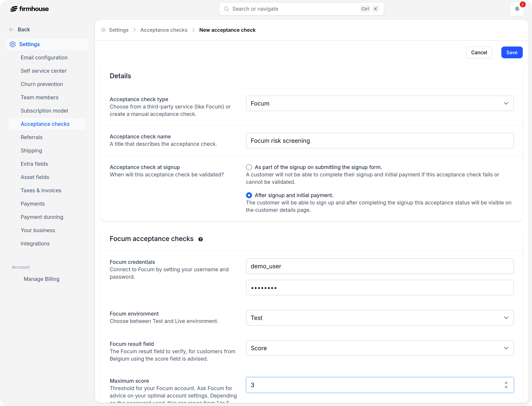Image resolution: width=532 pixels, height=406 pixels.
Task: Open Manage Billing
Action: pyautogui.click(x=42, y=279)
